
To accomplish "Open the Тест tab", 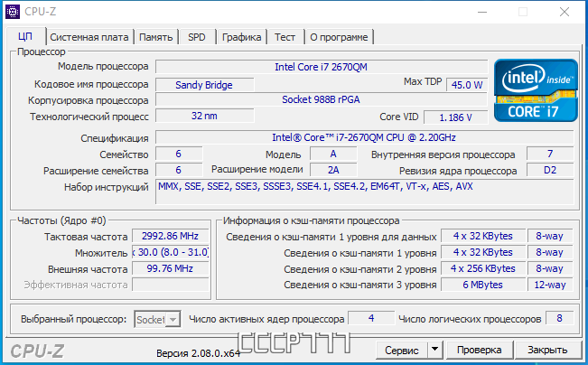I will coord(285,37).
